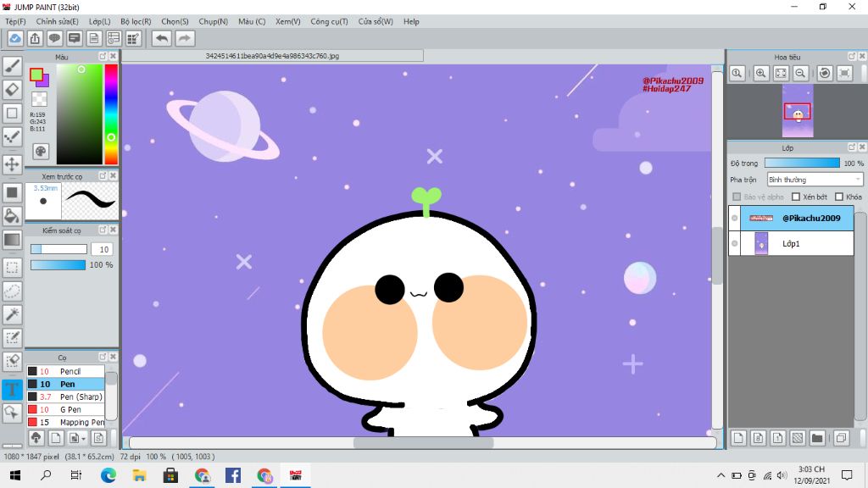Viewport: 868px width, 488px height.
Task: Select the Lớp1 layer
Action: [x=791, y=243]
